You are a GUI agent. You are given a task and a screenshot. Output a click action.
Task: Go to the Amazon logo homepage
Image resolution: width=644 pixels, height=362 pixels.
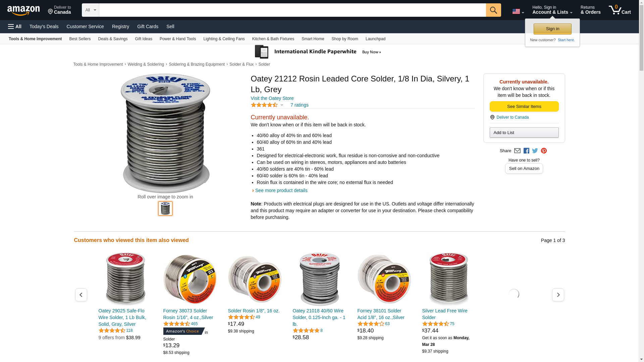coord(23,10)
